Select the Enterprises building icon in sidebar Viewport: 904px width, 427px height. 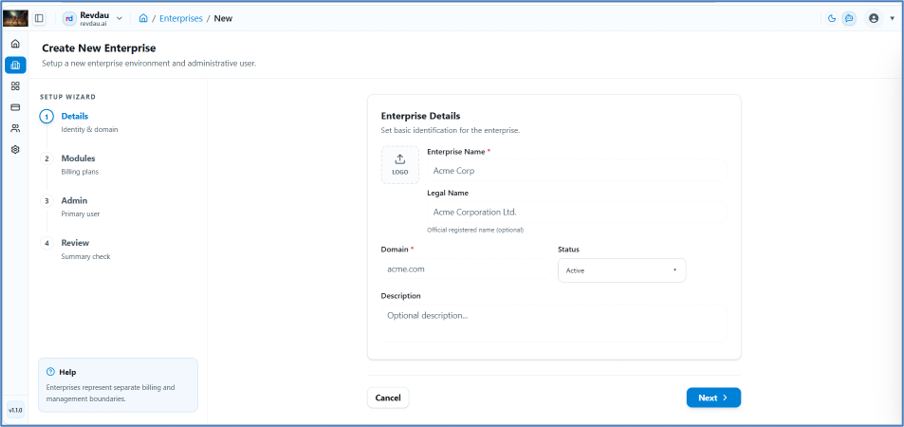[16, 65]
